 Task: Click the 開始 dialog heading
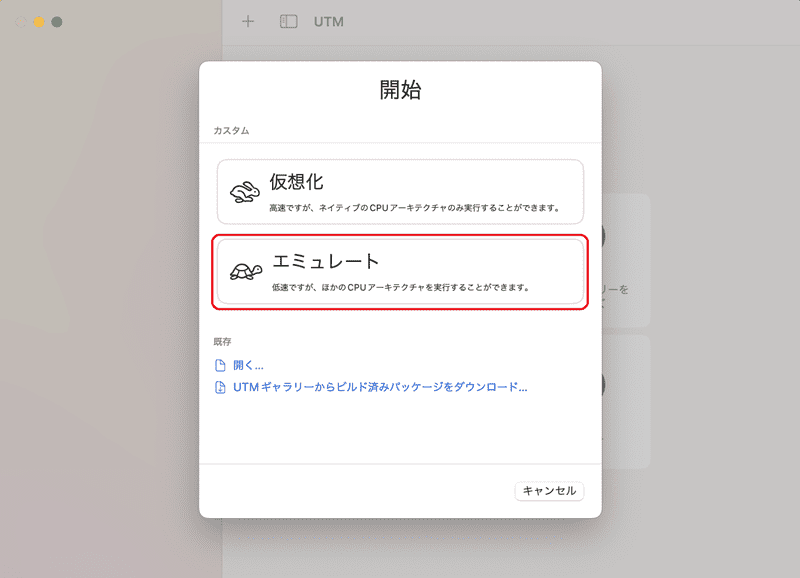(401, 90)
